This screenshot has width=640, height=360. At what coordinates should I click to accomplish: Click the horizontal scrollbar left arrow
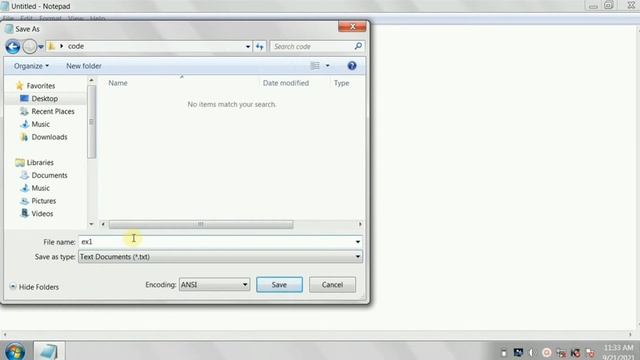tap(103, 224)
